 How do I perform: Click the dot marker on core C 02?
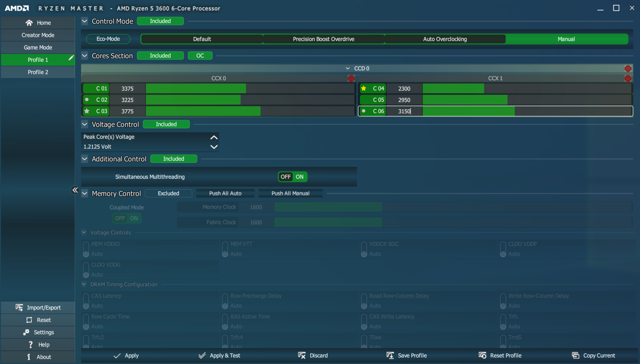[87, 99]
